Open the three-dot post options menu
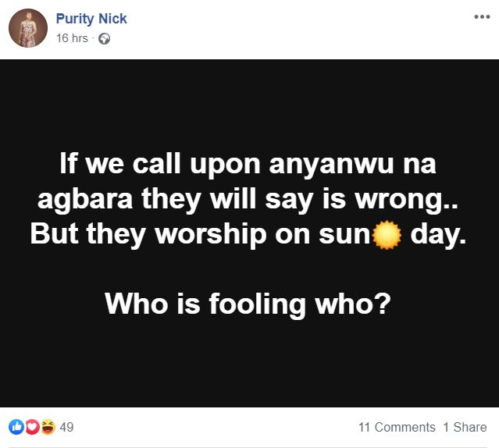The width and height of the screenshot is (499, 448). (x=482, y=17)
